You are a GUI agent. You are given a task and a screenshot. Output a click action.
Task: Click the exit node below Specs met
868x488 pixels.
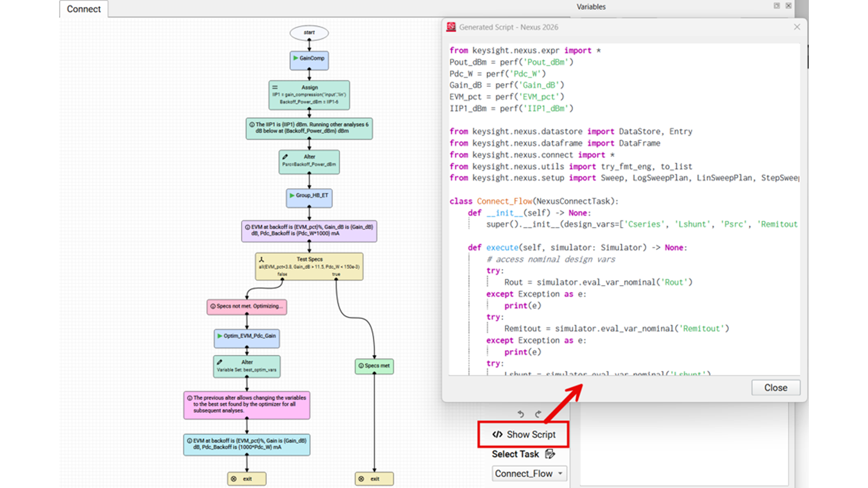point(374,479)
